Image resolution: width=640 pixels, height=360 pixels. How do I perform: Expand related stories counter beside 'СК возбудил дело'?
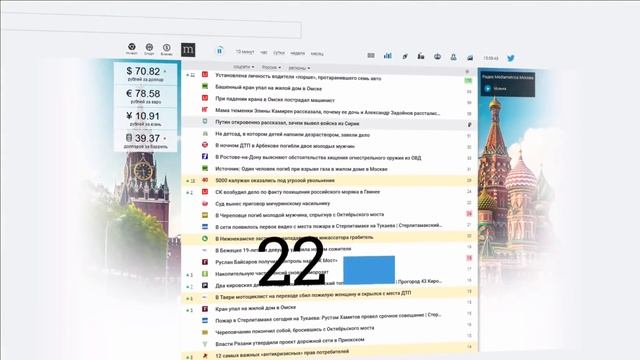coord(190,192)
